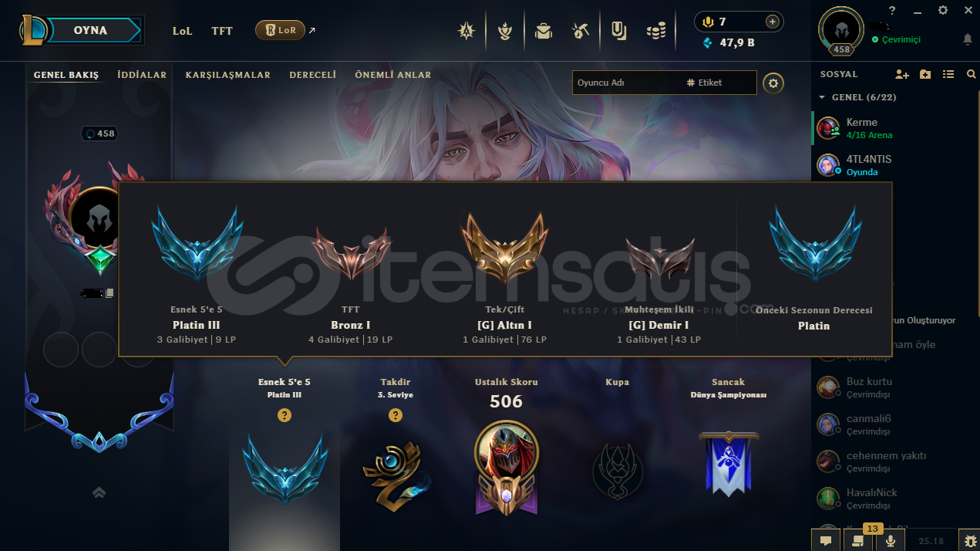
Task: Open the DERECELİ tab
Action: (313, 75)
